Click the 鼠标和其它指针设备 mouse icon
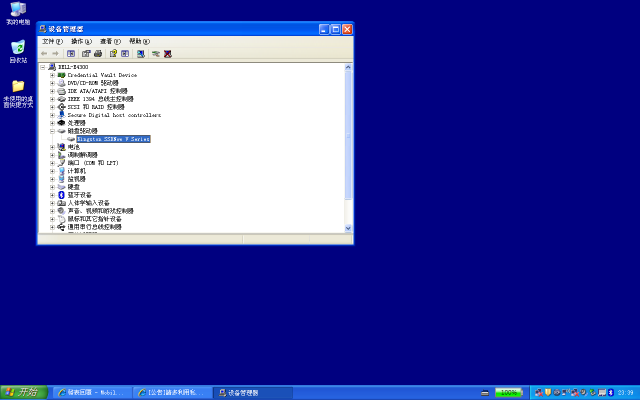Image resolution: width=640 pixels, height=400 pixels. pyautogui.click(x=61, y=219)
